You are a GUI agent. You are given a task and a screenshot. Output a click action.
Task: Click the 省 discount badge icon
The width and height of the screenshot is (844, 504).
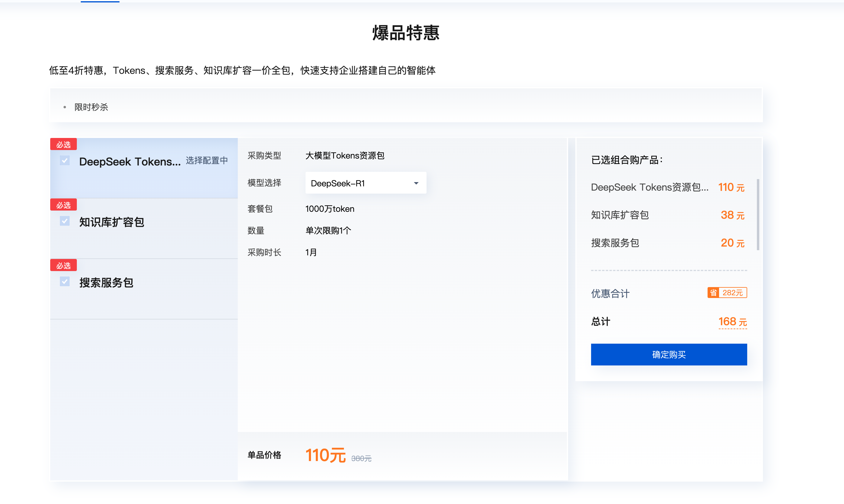coord(713,293)
